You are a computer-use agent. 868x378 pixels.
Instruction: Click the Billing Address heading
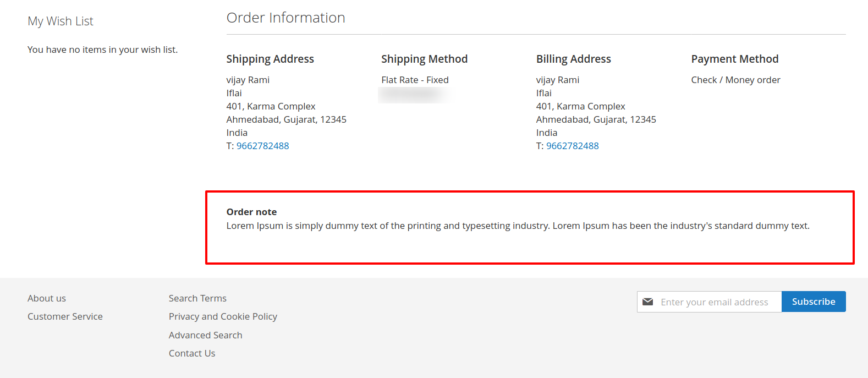pyautogui.click(x=574, y=59)
